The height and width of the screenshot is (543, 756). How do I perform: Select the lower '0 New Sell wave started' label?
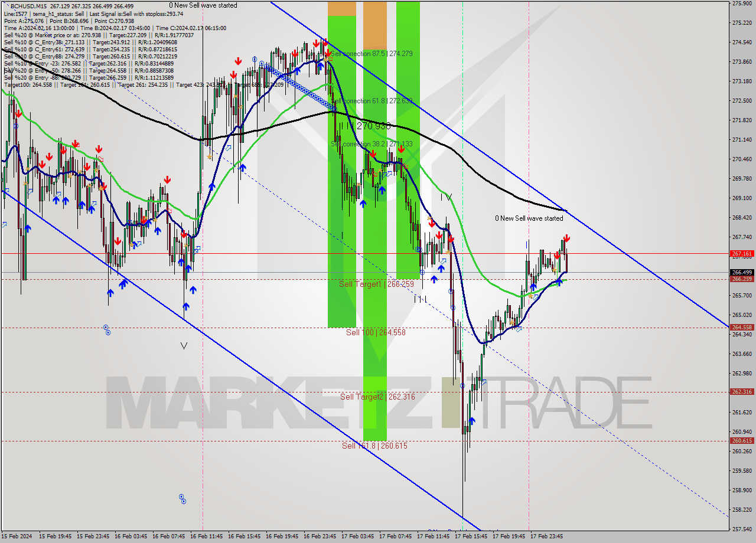(529, 218)
